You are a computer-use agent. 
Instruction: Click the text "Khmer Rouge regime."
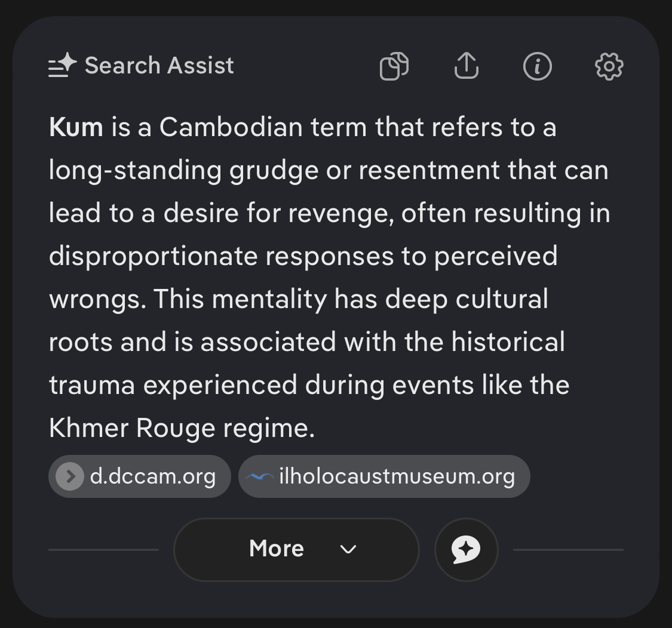click(182, 428)
